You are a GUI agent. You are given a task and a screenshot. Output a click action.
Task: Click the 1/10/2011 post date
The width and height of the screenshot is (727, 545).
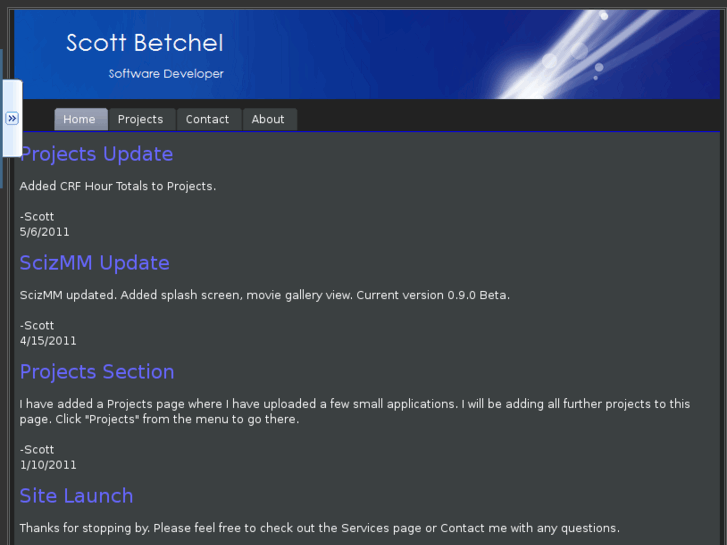pyautogui.click(x=48, y=465)
